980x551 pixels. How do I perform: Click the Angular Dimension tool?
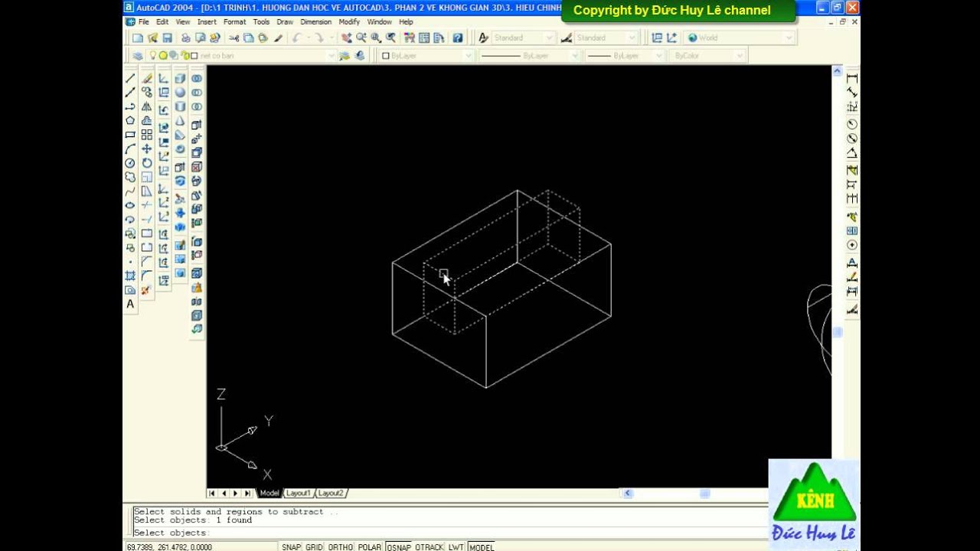tap(852, 154)
